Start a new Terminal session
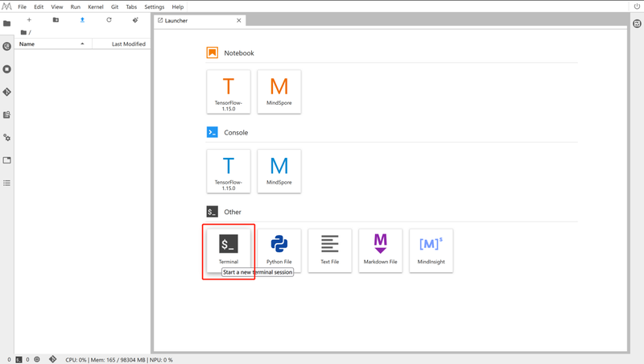Image resolution: width=644 pixels, height=364 pixels. [229, 250]
